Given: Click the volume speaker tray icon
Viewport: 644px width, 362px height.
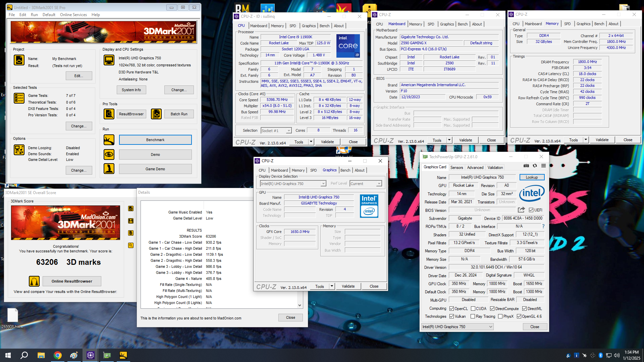Looking at the screenshot, I should [617, 355].
